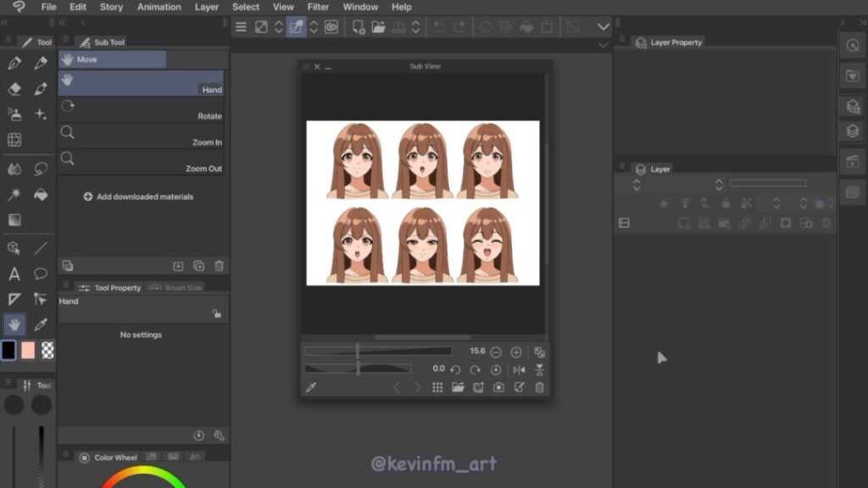Select the Eraser tool in the tool palette
The image size is (868, 488).
pos(14,89)
